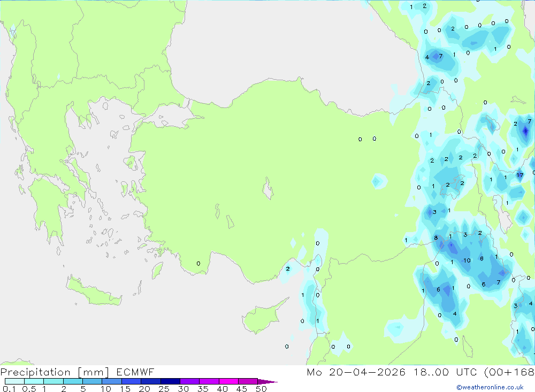
Task: Click the ECMWF model label
Action: tap(135, 372)
